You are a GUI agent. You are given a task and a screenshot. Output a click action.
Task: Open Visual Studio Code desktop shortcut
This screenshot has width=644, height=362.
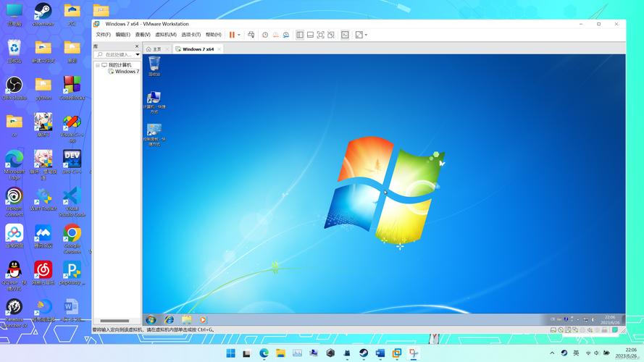point(72,202)
